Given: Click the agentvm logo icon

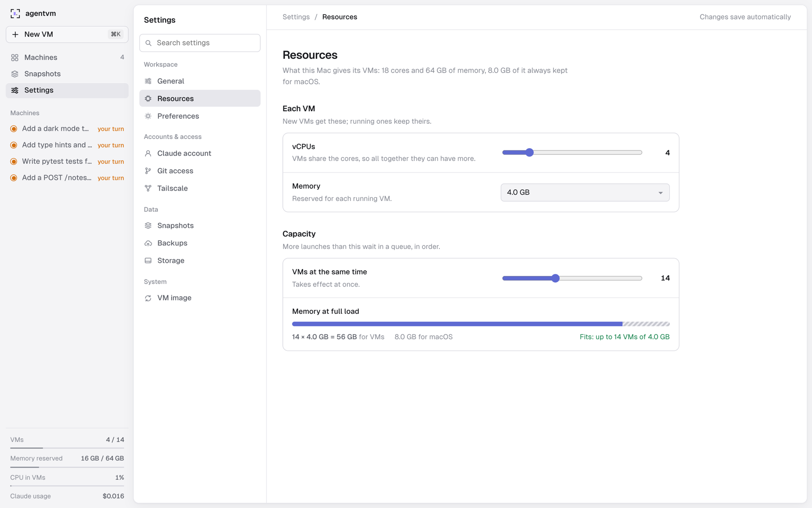Looking at the screenshot, I should 15,14.
